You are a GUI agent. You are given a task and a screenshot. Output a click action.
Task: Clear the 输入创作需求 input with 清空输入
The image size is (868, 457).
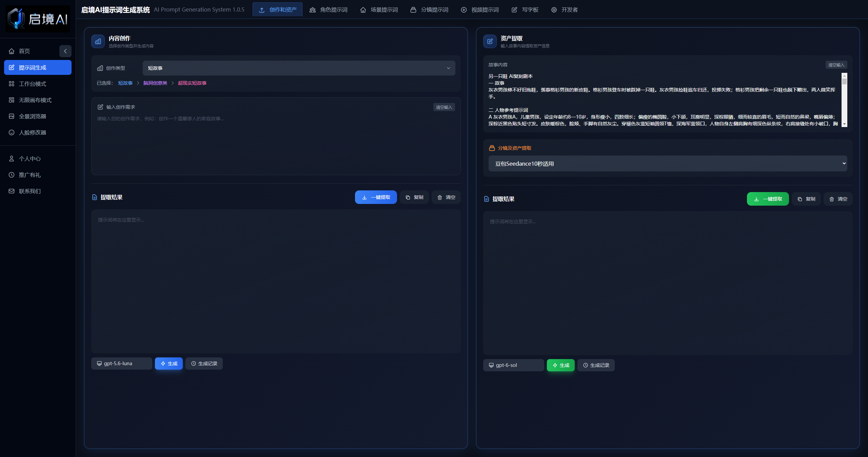(x=444, y=107)
